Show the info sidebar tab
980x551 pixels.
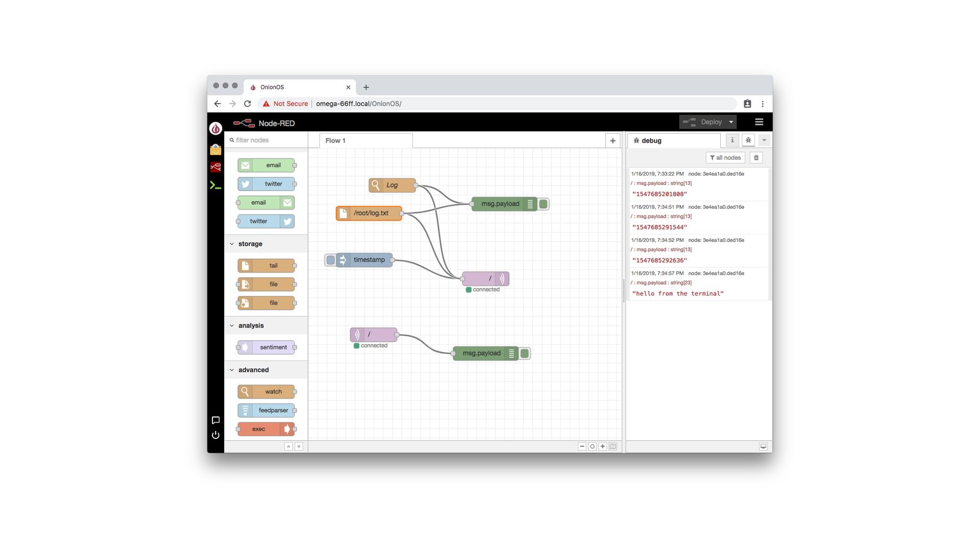click(x=732, y=140)
